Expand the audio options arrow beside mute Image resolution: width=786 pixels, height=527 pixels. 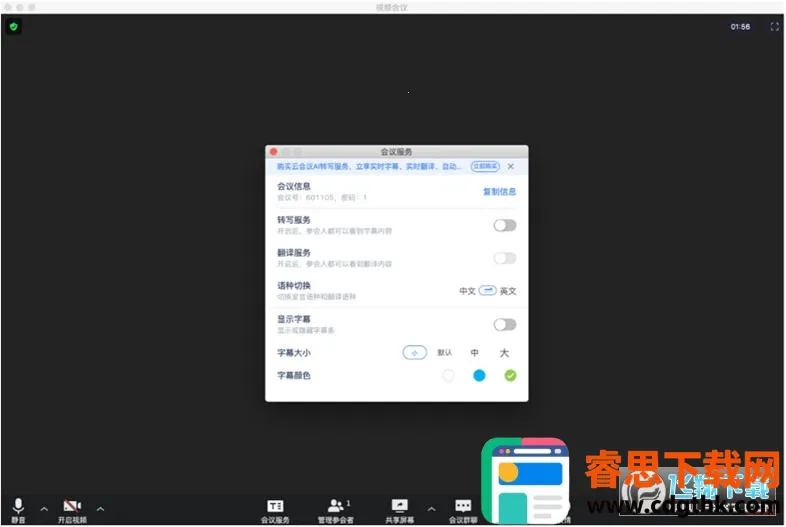coord(43,508)
